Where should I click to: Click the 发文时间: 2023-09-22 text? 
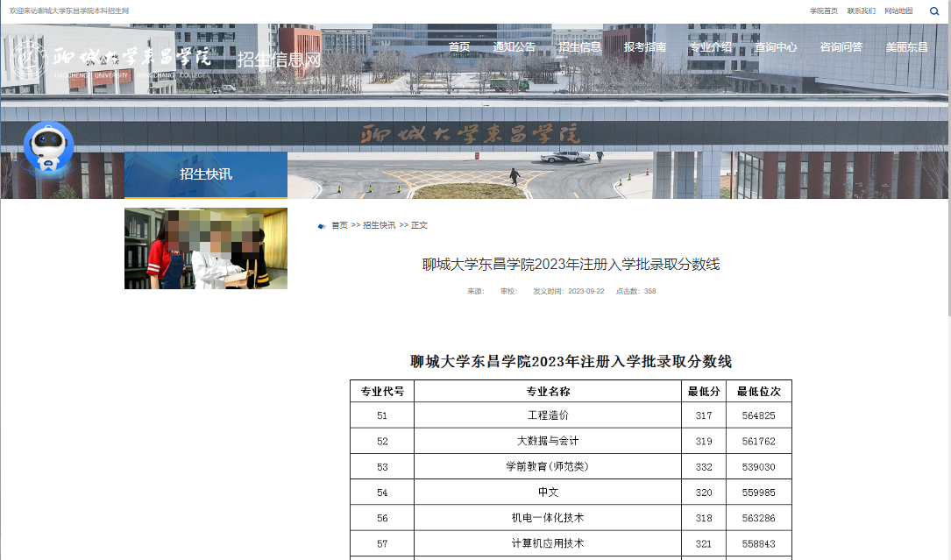click(x=568, y=291)
